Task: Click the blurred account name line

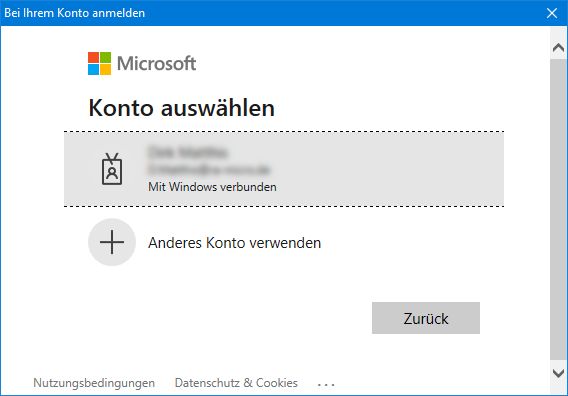Action: [x=188, y=152]
